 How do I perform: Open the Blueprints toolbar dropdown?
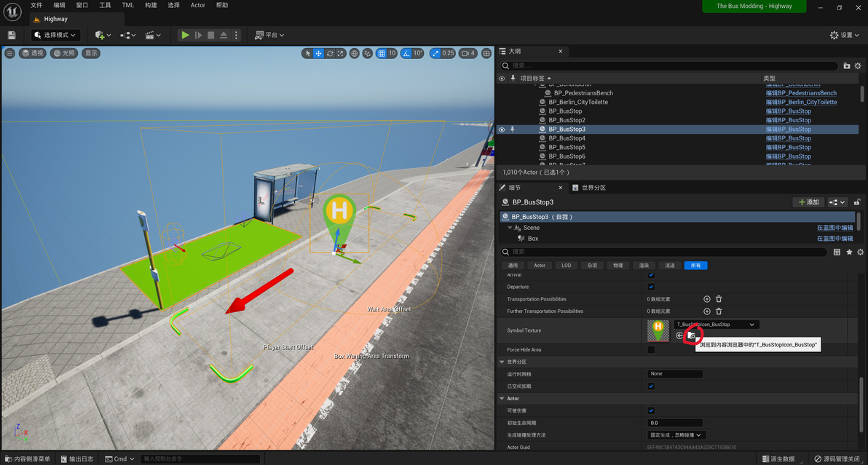[128, 35]
